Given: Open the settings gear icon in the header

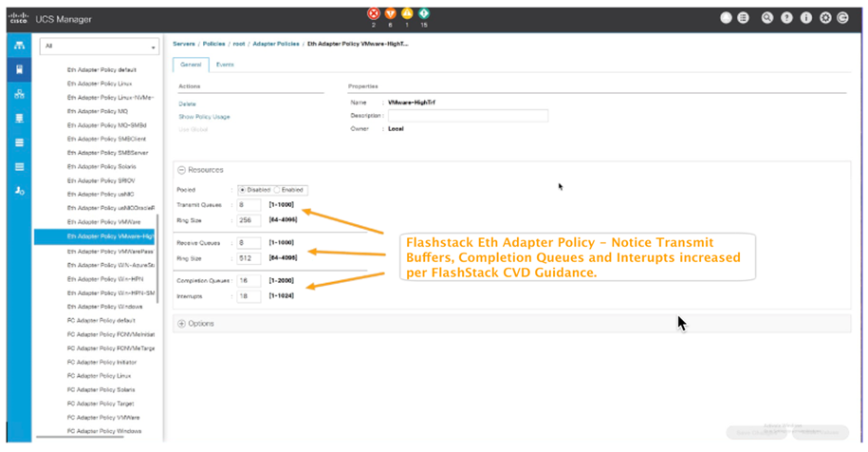Looking at the screenshot, I should [x=825, y=18].
